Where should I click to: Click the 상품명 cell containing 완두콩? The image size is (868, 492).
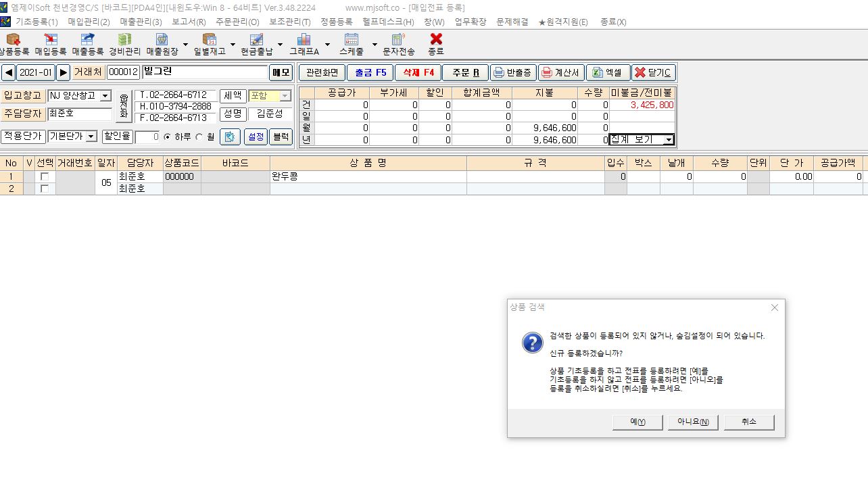[x=368, y=176]
